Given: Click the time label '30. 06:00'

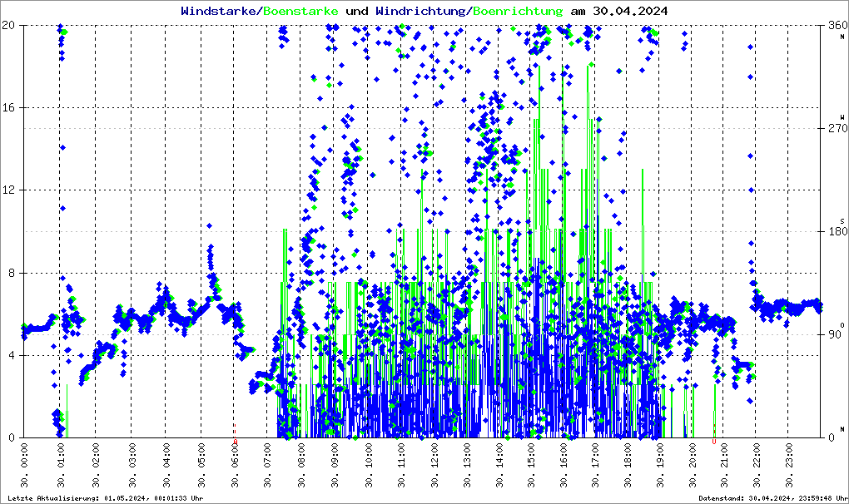Looking at the screenshot, I should coord(235,465).
